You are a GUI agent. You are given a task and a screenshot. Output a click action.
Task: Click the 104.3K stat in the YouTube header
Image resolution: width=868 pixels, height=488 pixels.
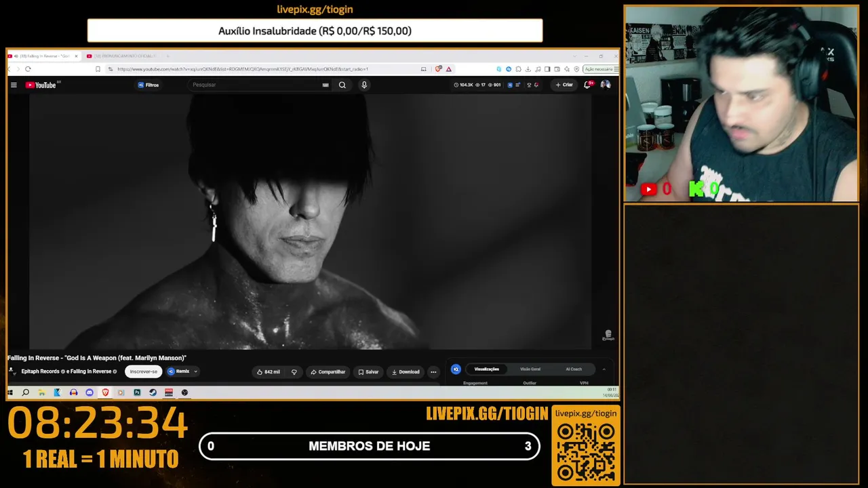click(464, 85)
